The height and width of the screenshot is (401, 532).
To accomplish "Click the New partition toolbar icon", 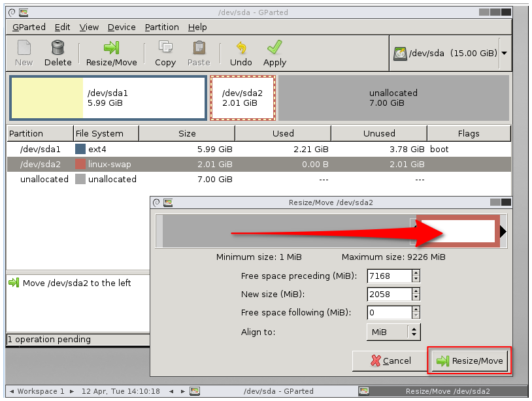I will [24, 48].
